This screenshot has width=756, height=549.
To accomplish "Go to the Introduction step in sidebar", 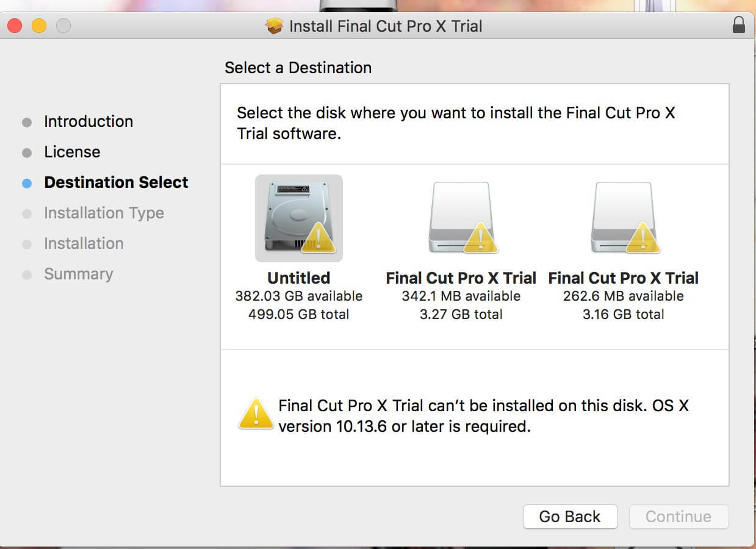I will click(88, 121).
